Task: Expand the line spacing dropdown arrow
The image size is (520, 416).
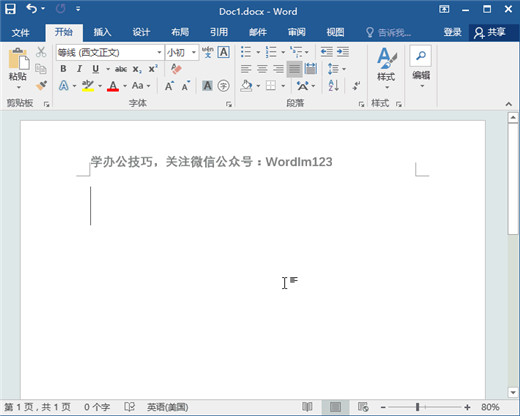Action: [344, 69]
